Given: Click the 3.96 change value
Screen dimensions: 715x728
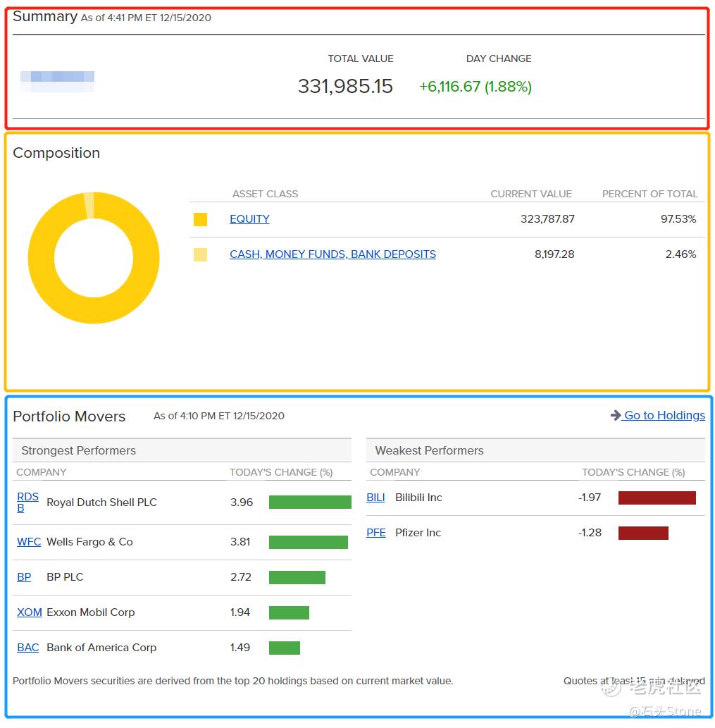Looking at the screenshot, I should (242, 502).
